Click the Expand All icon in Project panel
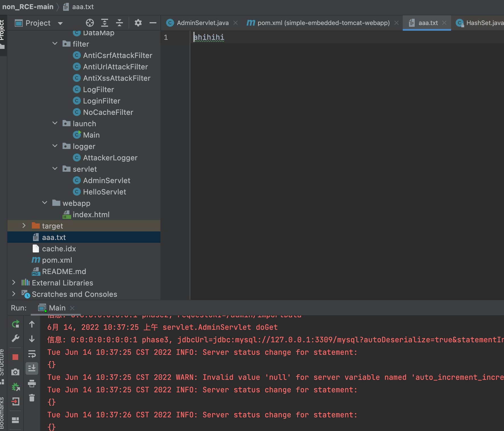The width and height of the screenshot is (504, 431). coord(105,23)
